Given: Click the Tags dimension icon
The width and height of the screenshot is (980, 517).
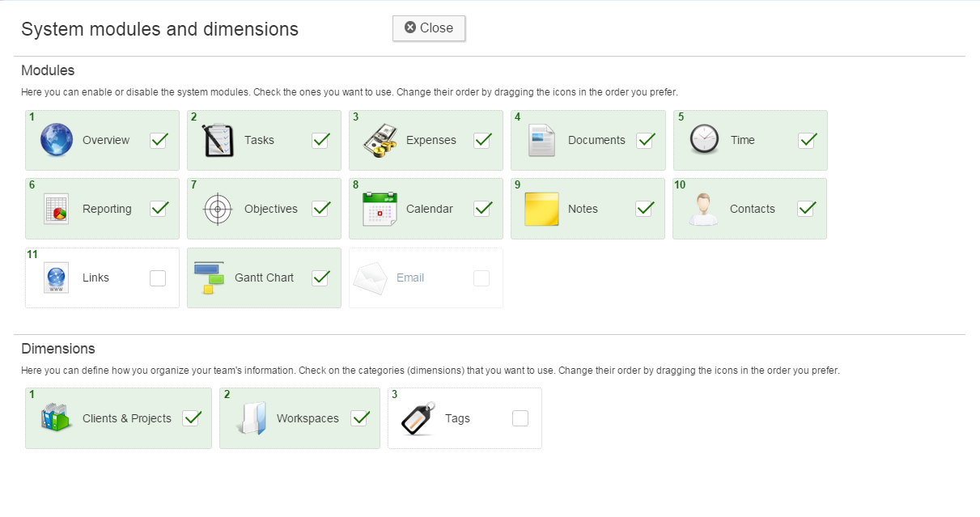Looking at the screenshot, I should (418, 418).
